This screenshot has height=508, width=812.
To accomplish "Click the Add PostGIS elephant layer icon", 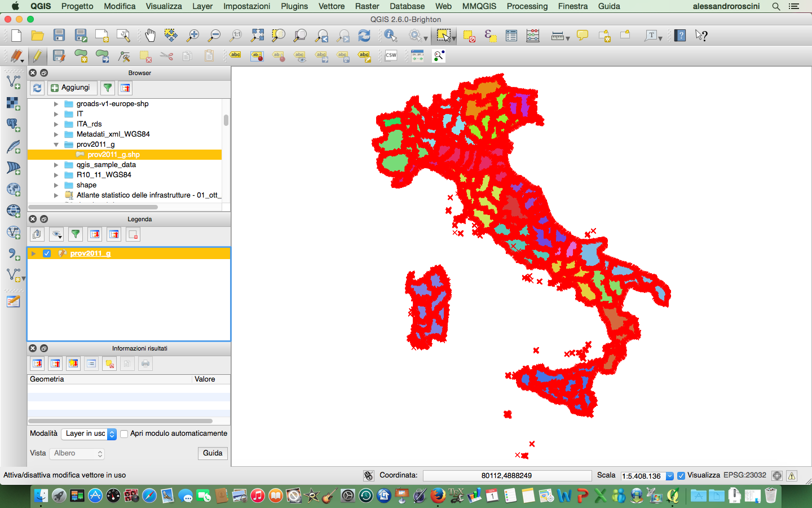I will coord(14,125).
